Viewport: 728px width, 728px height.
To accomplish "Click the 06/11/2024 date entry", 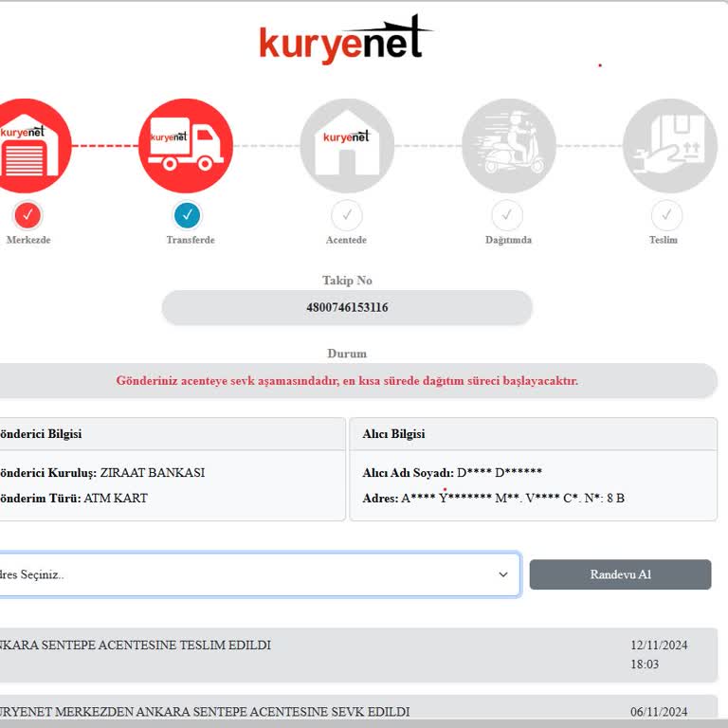I will 659,712.
